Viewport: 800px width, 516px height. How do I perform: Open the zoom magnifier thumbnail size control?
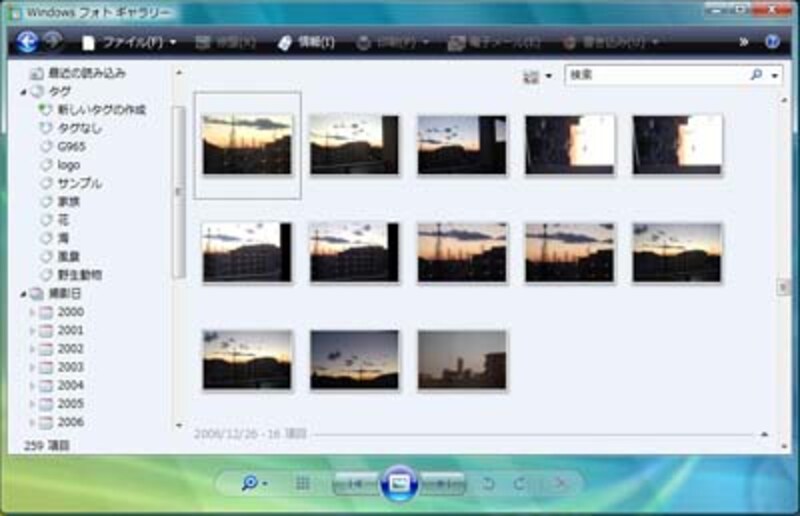coord(254,482)
